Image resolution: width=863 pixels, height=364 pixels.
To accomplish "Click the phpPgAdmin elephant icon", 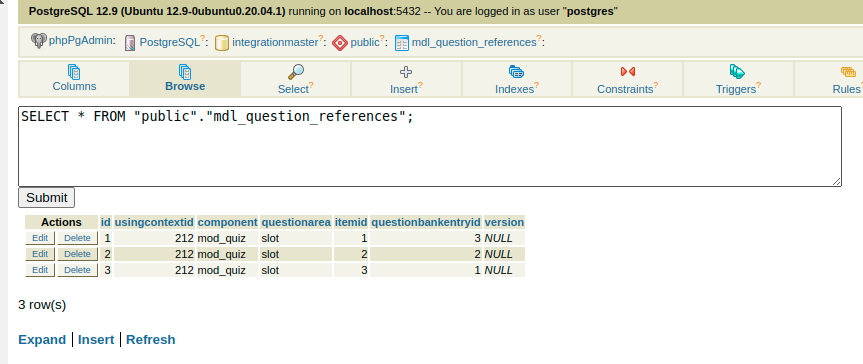I will (39, 41).
